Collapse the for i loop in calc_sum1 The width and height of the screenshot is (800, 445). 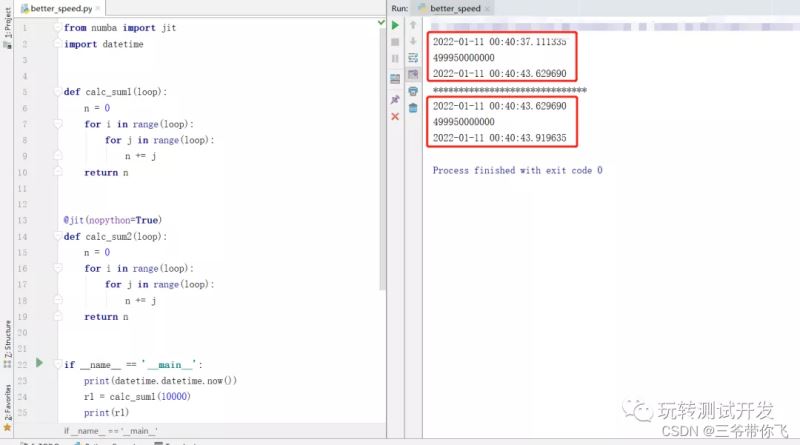tap(57, 124)
